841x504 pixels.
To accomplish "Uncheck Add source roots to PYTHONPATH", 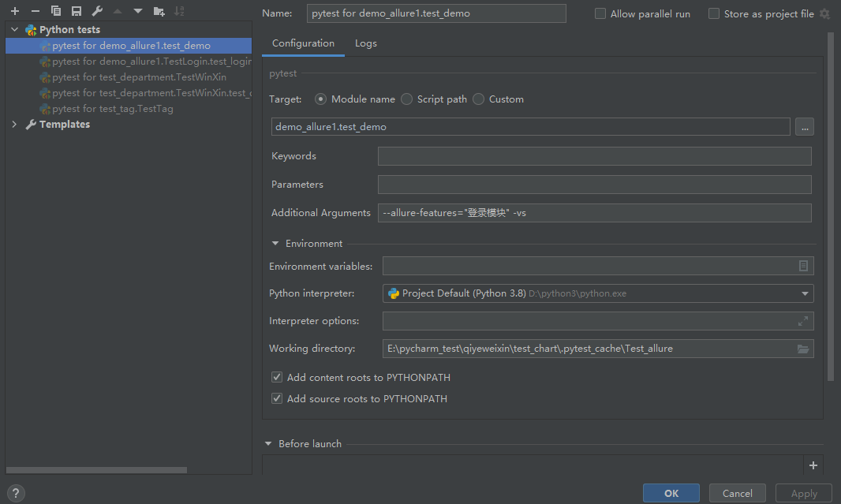I will pyautogui.click(x=277, y=399).
